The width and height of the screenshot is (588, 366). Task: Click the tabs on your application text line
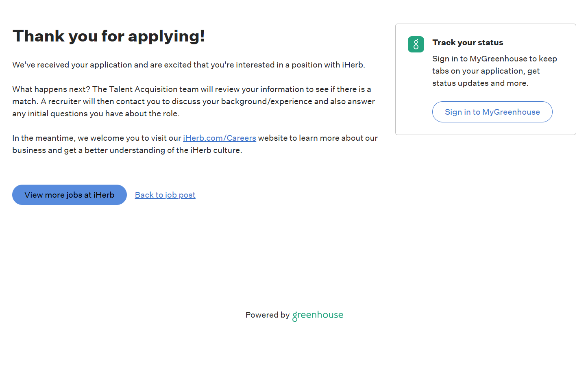click(486, 71)
